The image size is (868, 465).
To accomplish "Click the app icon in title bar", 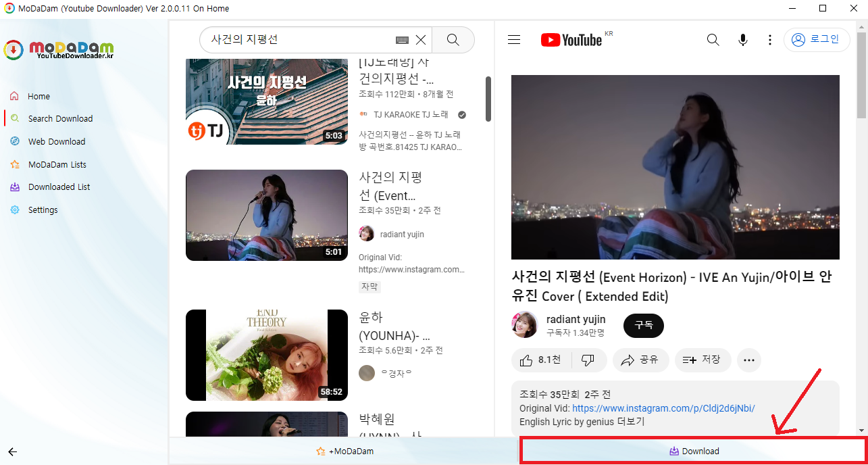I will tap(9, 8).
